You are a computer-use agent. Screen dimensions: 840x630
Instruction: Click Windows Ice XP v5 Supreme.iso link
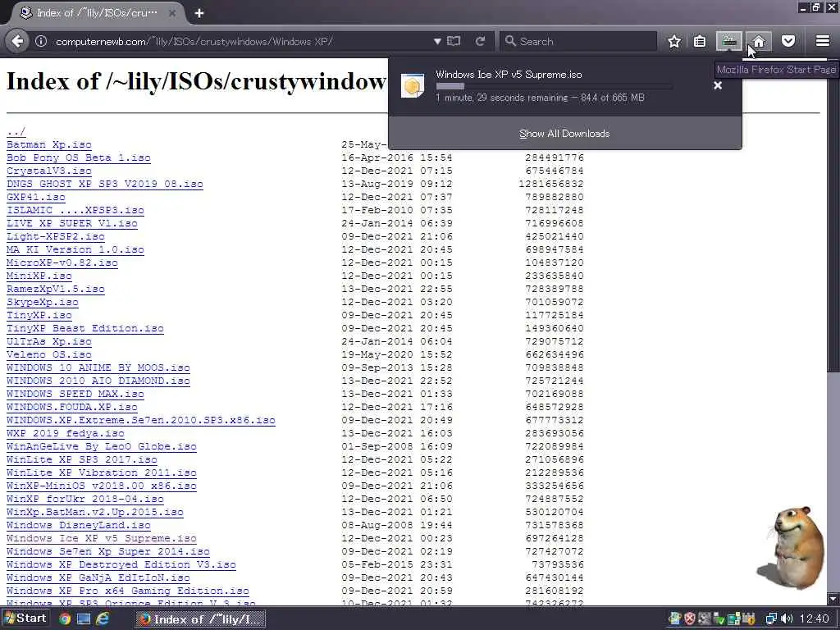click(101, 538)
